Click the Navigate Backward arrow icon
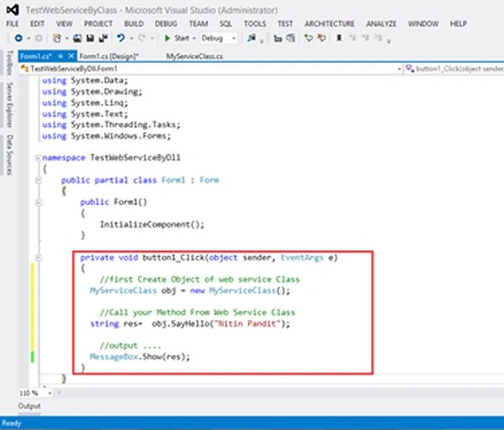 pos(18,39)
